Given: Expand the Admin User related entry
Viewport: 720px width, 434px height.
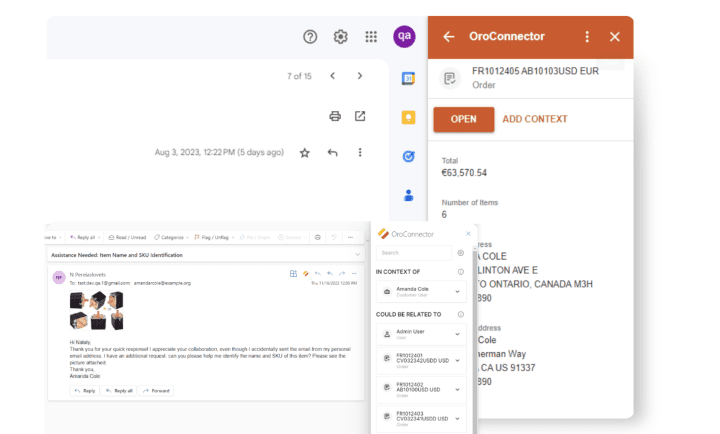Looking at the screenshot, I should [421, 334].
